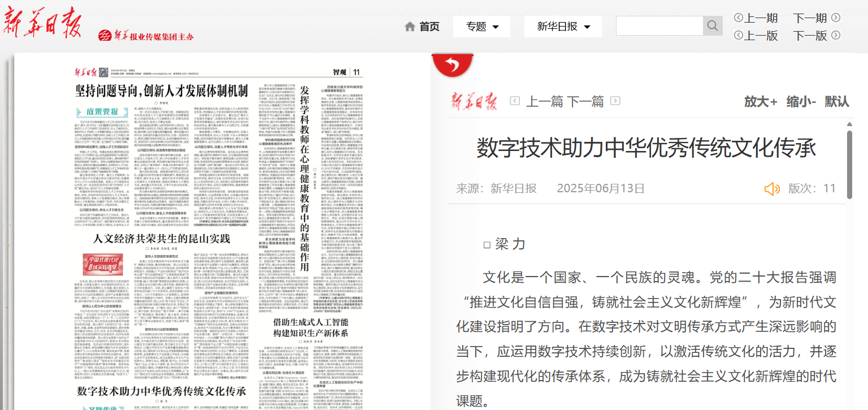
Task: Go to 首页 home page
Action: (429, 27)
